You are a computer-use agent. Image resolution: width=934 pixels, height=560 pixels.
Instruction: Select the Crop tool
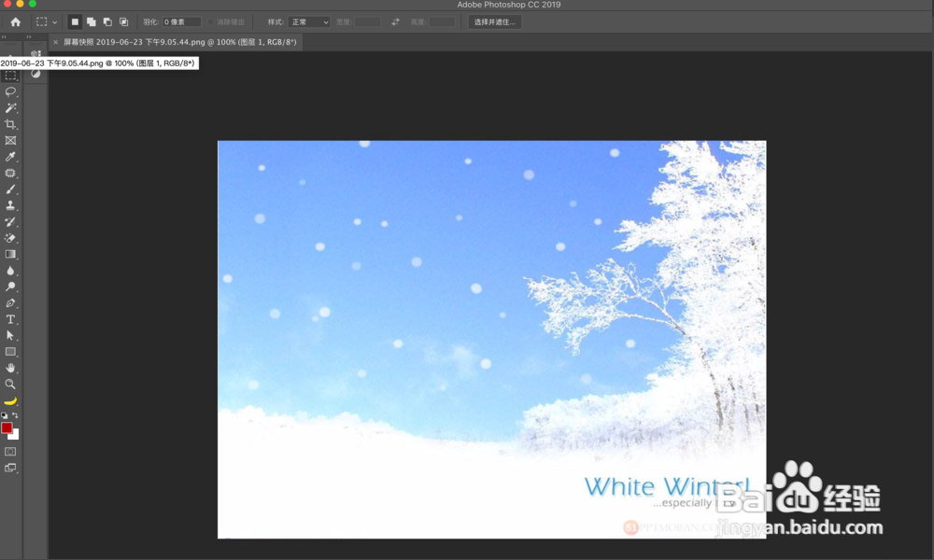[10, 124]
